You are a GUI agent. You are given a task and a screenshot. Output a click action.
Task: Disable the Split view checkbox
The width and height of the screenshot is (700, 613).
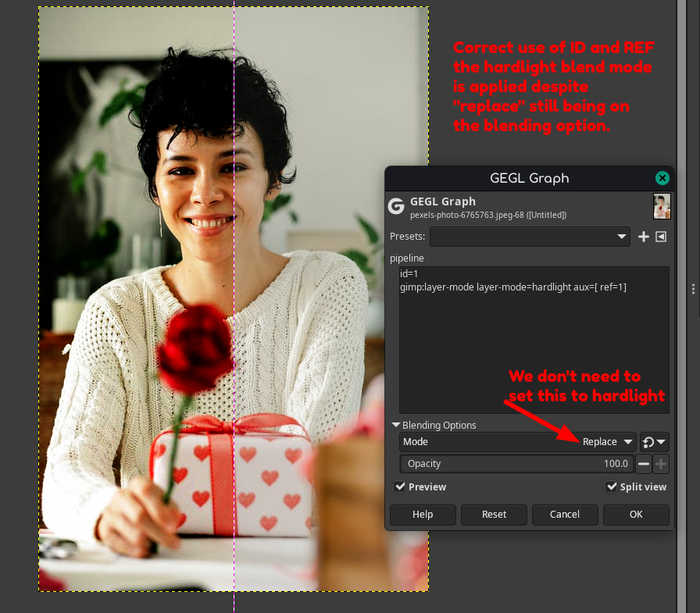click(611, 486)
